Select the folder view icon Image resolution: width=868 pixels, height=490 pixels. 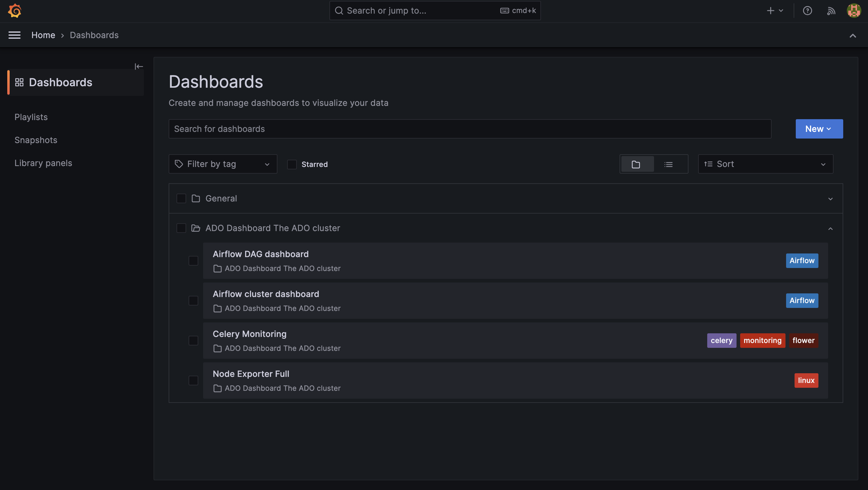point(636,164)
